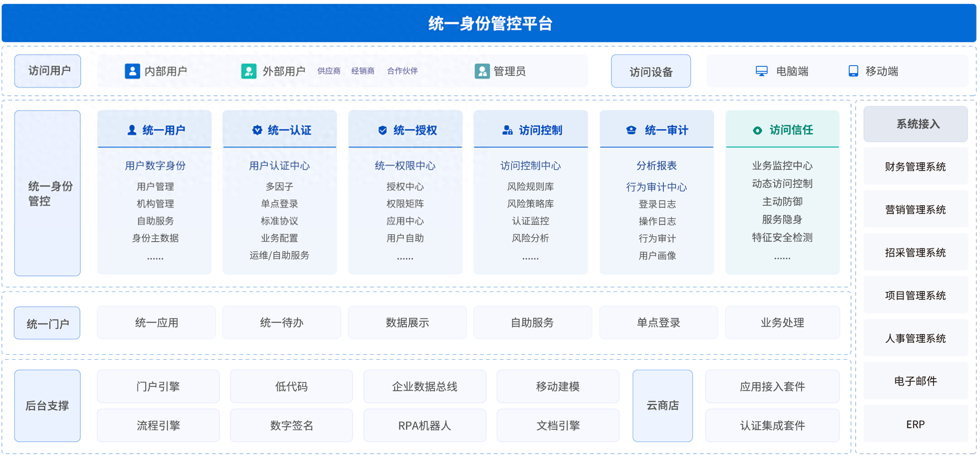Click the 门户引擎 module
Screen dimensions: 980x457
pos(158,387)
